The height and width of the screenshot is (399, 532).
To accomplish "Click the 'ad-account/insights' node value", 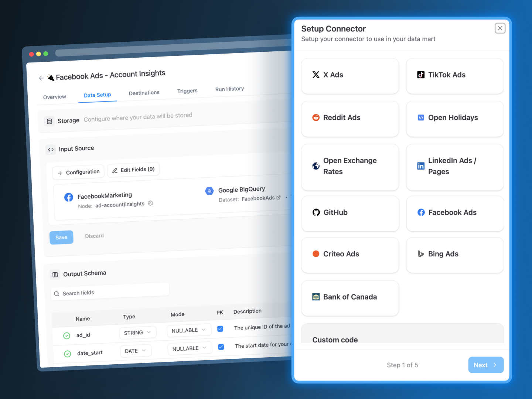I will tap(120, 205).
